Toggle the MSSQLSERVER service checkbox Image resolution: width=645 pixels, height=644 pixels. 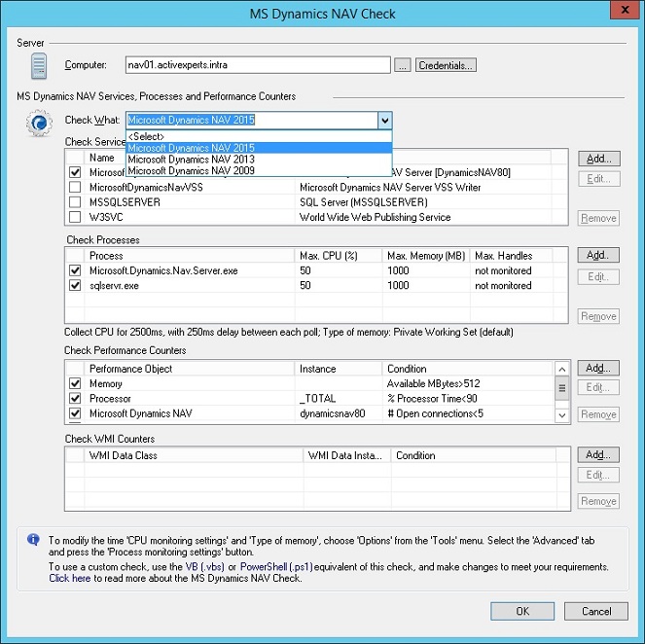pyautogui.click(x=75, y=202)
